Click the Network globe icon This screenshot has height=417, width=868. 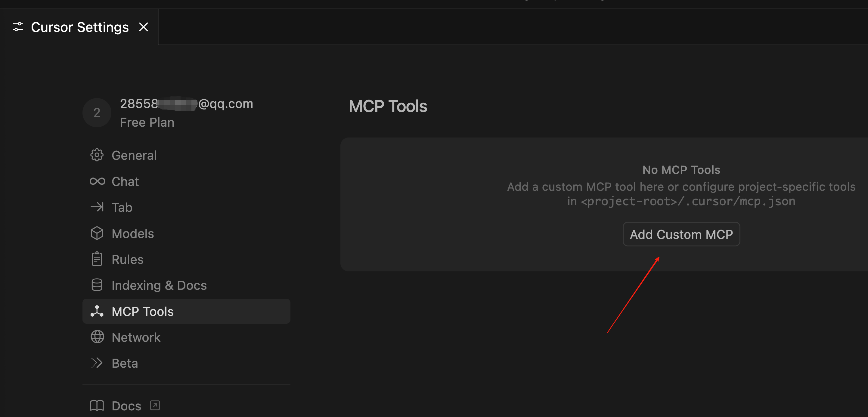tap(97, 337)
